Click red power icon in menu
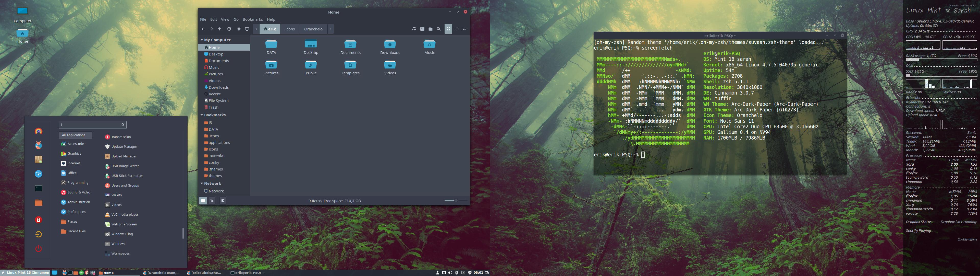Screen dimensions: 980x276 point(39,249)
